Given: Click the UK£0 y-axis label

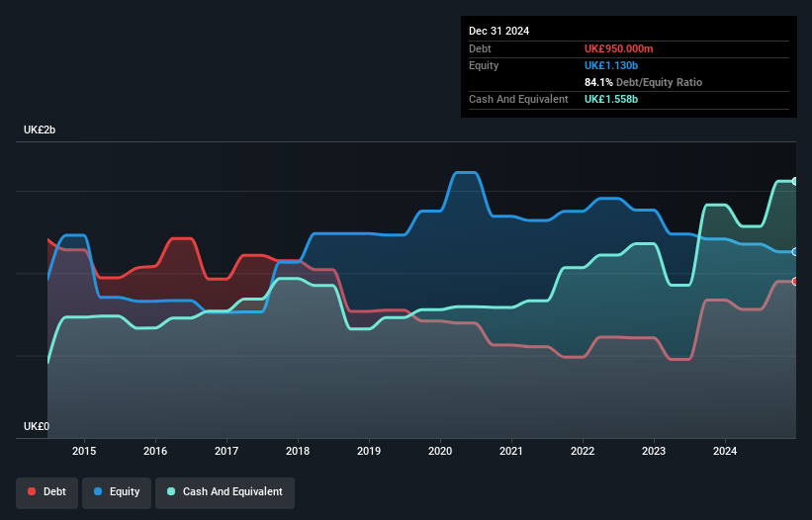Looking at the screenshot, I should point(37,426).
